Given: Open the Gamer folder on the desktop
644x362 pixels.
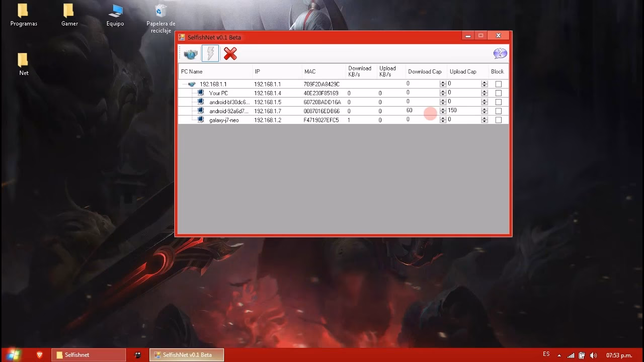Looking at the screenshot, I should point(69,15).
